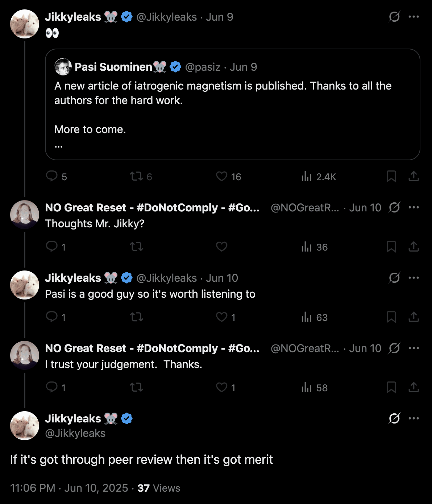
Task: Open the @pasiz quoted post handle
Action: (x=203, y=67)
